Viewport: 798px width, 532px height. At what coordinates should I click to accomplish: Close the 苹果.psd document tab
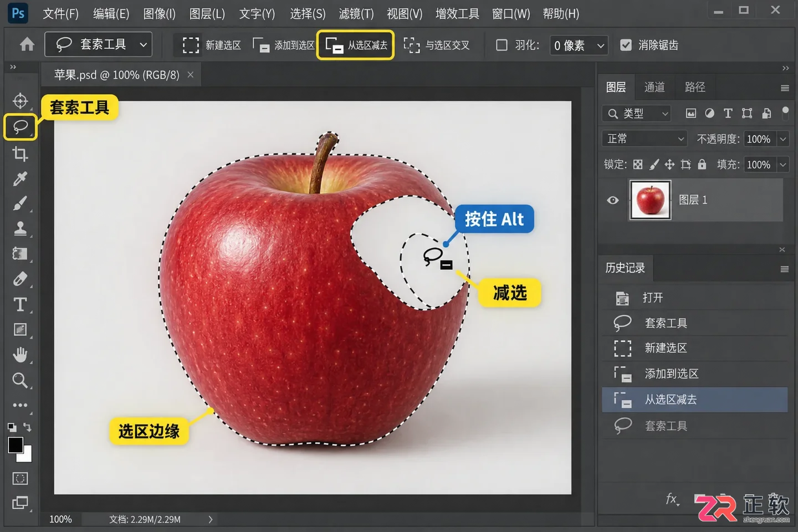[190, 75]
